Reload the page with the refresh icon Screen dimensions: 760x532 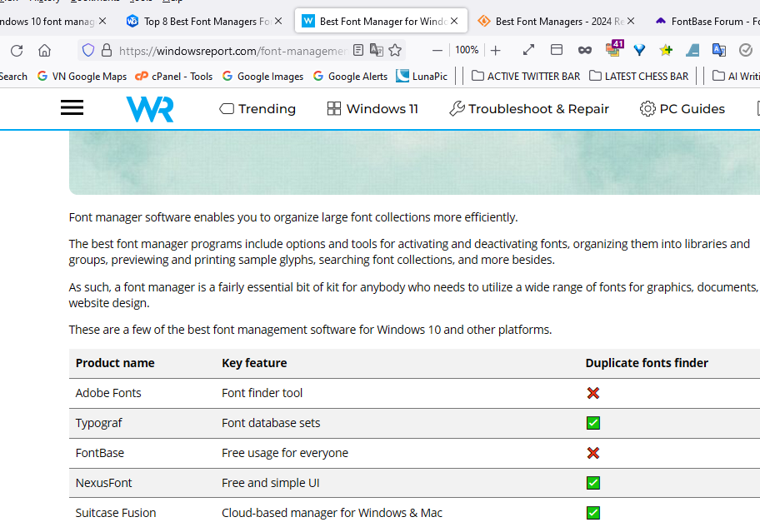pyautogui.click(x=17, y=50)
